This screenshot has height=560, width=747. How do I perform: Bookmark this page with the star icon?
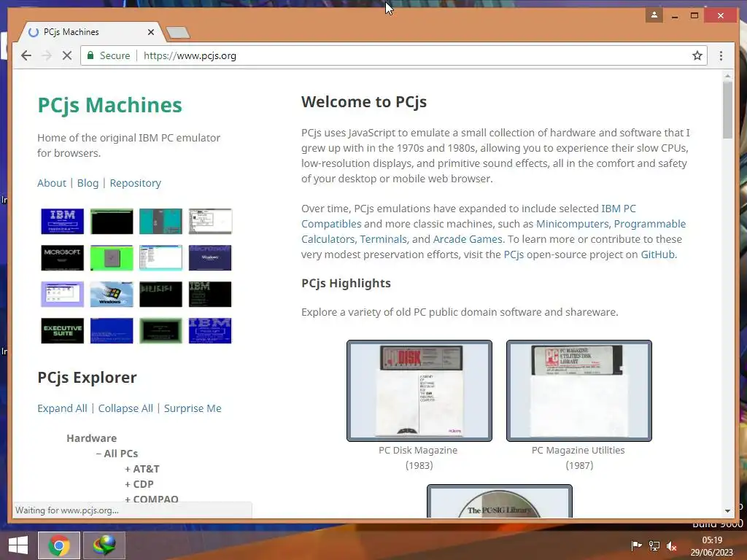pos(697,55)
